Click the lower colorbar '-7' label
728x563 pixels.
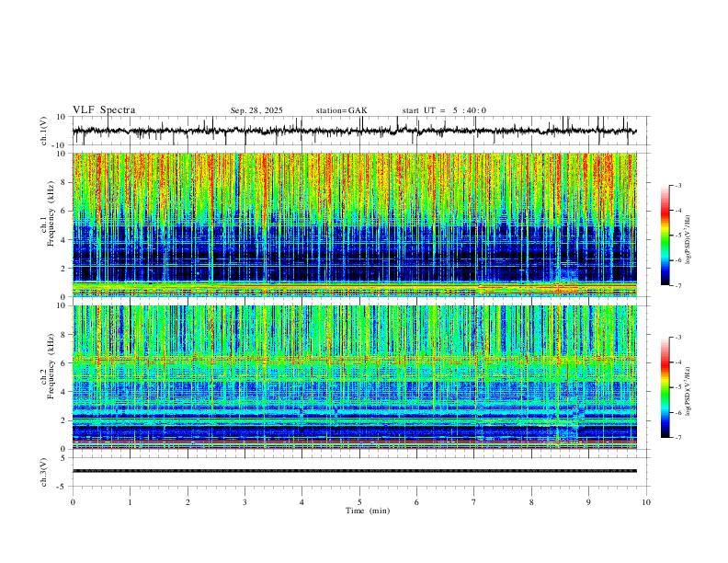pos(677,438)
